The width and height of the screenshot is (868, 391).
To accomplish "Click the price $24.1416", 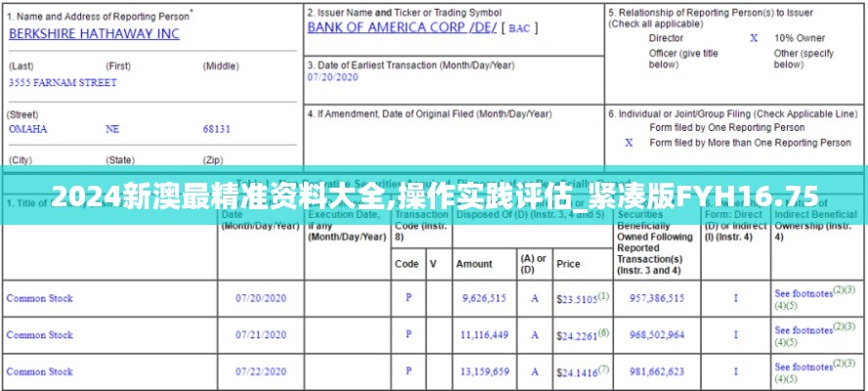I will point(577,372).
